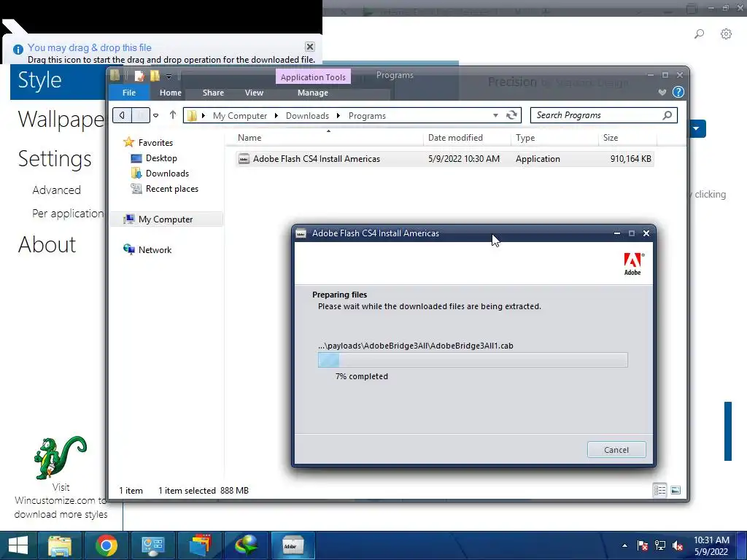The height and width of the screenshot is (560, 747).
Task: Open the Share ribbon tab
Action: pyautogui.click(x=213, y=93)
